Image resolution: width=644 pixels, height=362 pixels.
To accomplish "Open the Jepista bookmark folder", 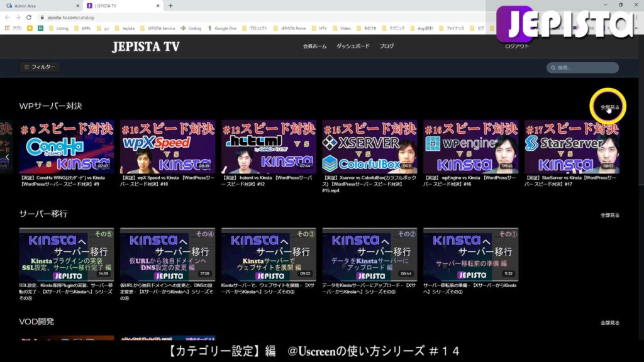I will click(125, 28).
